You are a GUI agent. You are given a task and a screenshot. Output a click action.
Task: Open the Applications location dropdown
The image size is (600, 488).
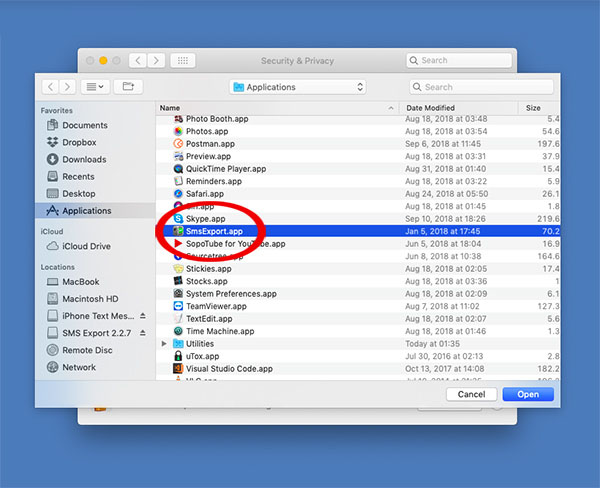298,87
